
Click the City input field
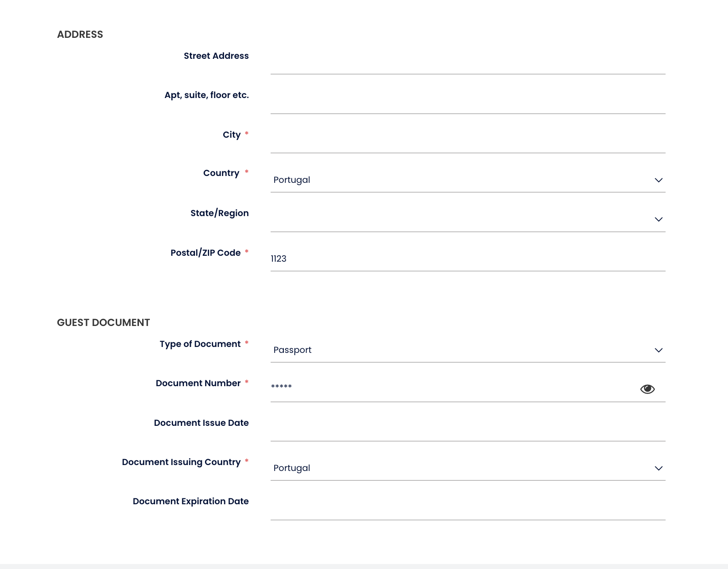pos(467,141)
